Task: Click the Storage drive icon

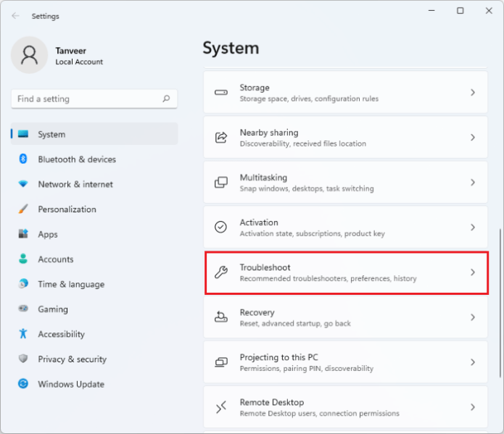Action: (x=221, y=93)
